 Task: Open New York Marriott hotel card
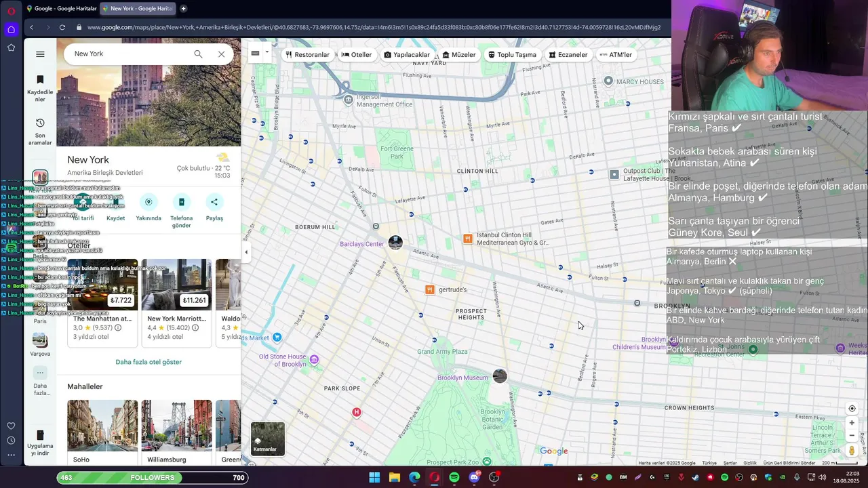coord(176,303)
